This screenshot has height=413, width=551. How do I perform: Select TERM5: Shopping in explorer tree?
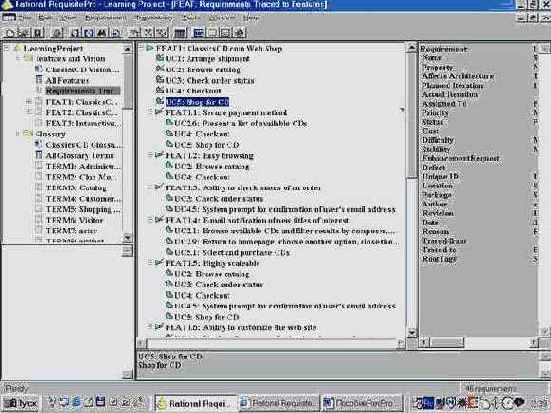[83, 209]
